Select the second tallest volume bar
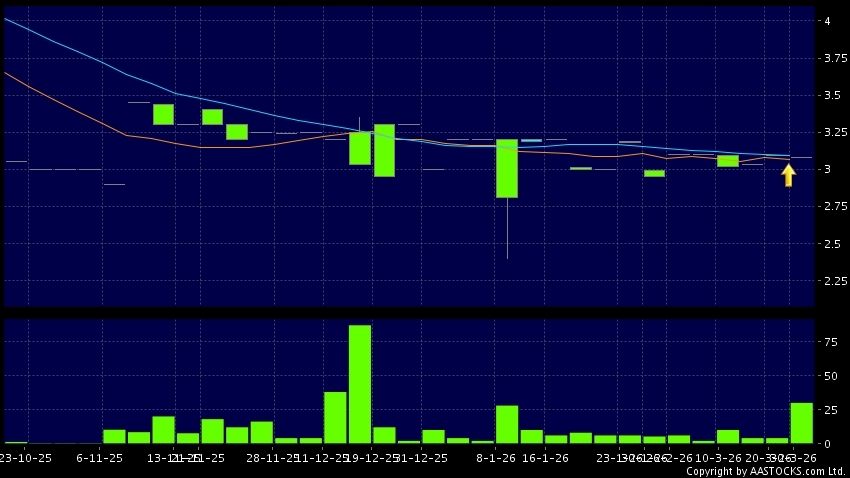Viewport: 850px width, 478px height. click(x=335, y=417)
